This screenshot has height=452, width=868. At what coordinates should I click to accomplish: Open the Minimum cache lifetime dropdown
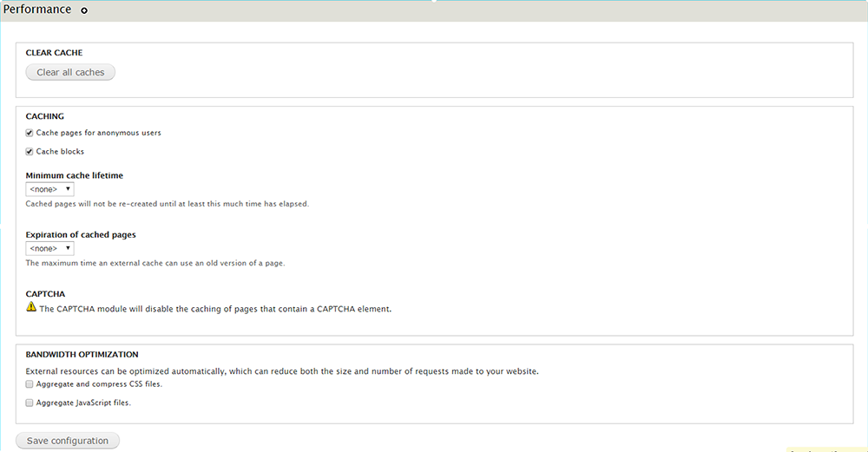pos(49,188)
